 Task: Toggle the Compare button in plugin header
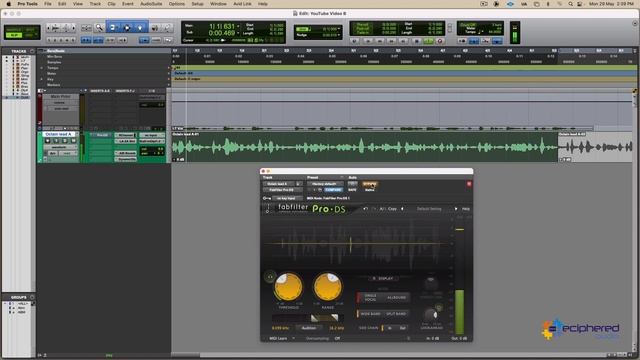[x=333, y=190]
